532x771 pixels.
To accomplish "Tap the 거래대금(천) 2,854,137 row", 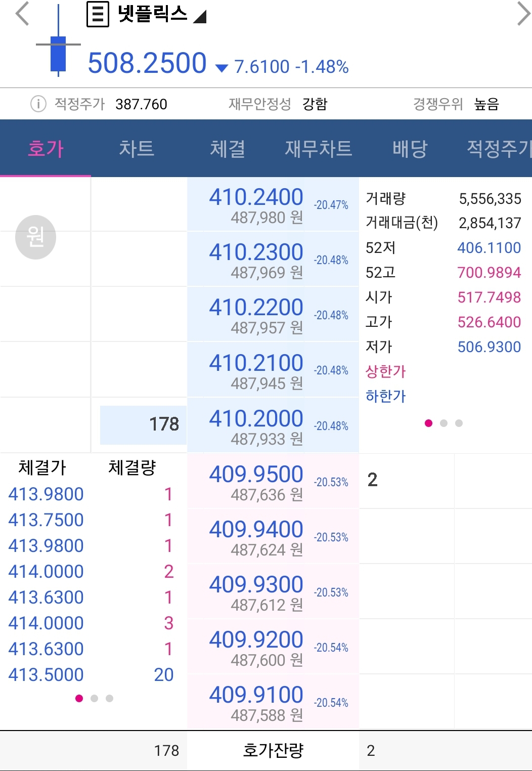I will [x=443, y=223].
